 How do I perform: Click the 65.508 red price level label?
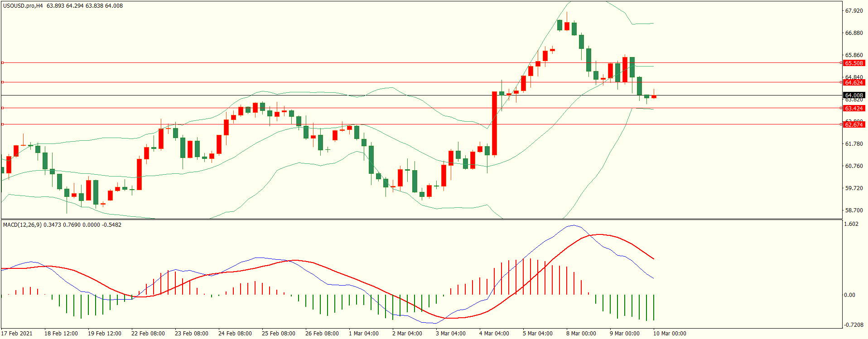(x=854, y=63)
